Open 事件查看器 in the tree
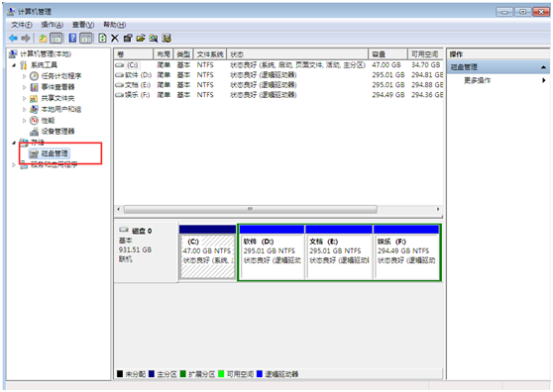This screenshot has width=553, height=392. (57, 87)
